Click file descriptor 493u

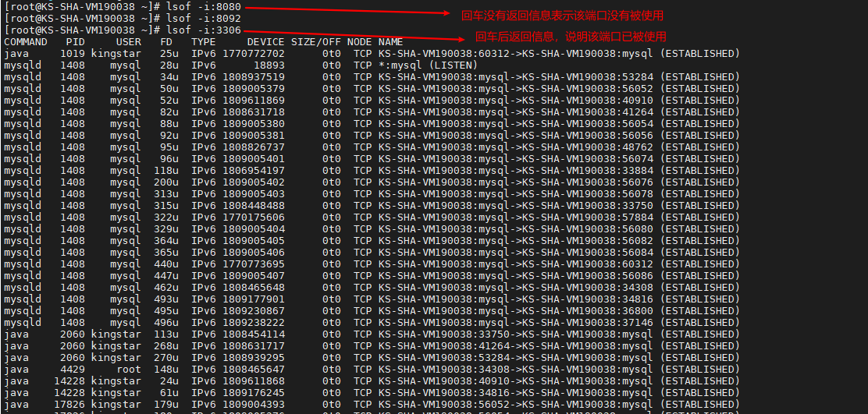tap(166, 299)
